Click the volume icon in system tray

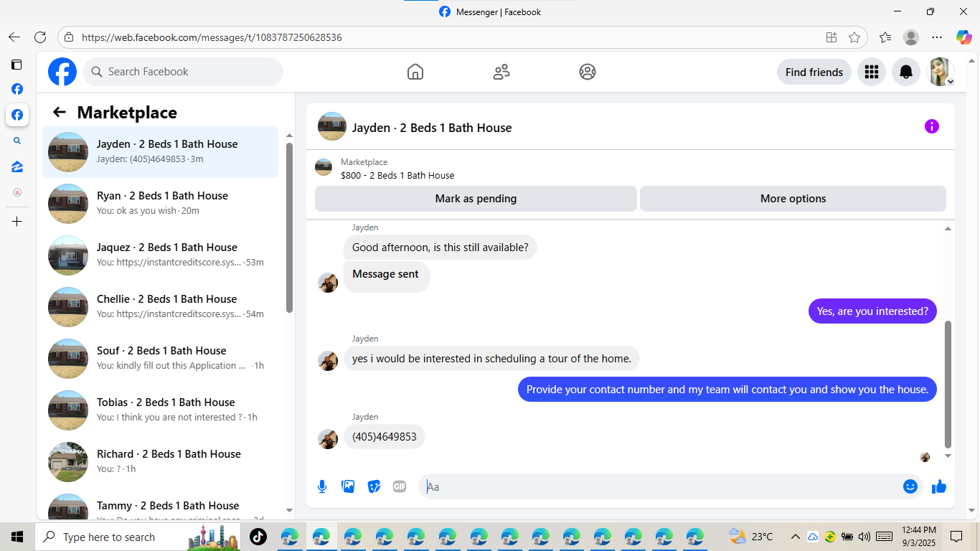click(x=864, y=537)
